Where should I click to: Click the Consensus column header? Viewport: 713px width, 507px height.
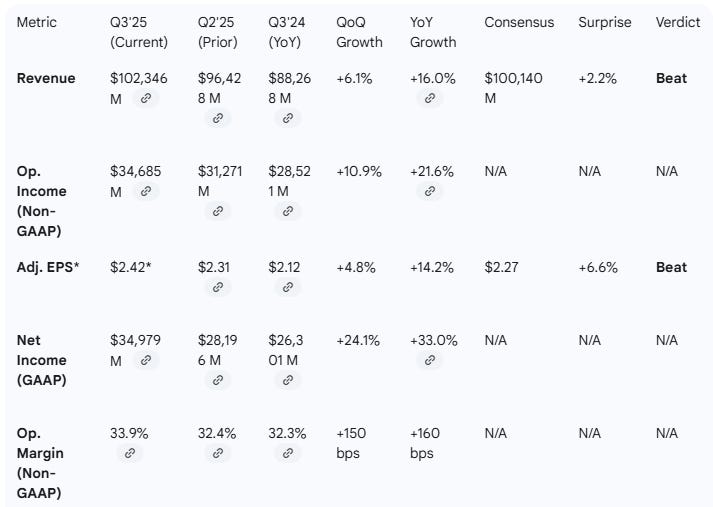coord(518,22)
